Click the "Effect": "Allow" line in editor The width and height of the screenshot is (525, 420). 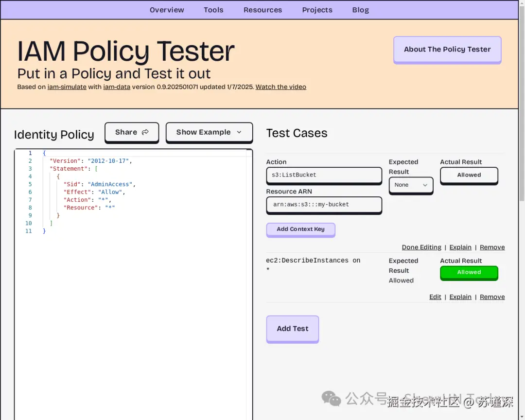[x=94, y=192]
